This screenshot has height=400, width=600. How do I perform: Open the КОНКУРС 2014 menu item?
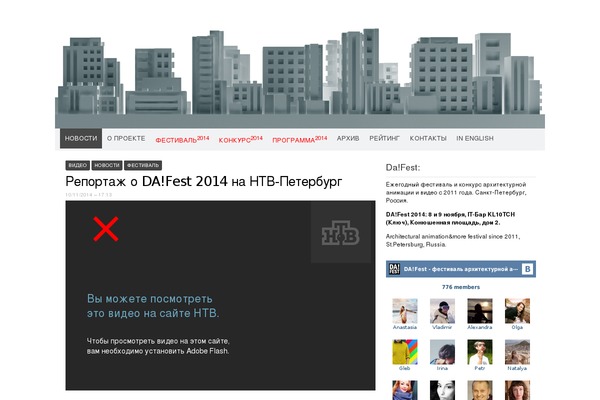coord(241,139)
